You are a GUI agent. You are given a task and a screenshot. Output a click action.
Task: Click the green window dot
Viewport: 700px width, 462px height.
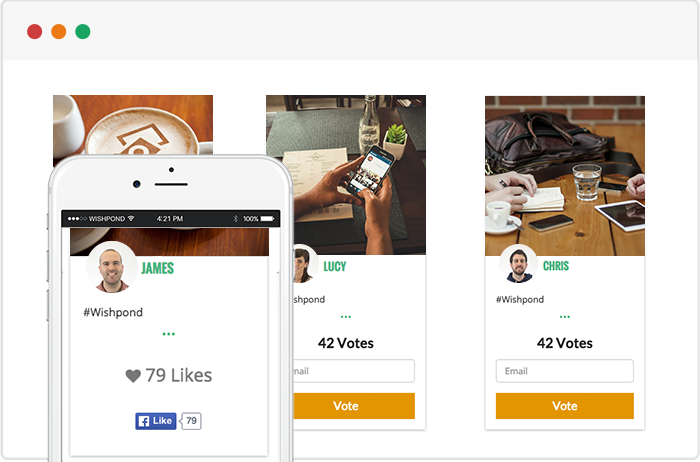(83, 32)
